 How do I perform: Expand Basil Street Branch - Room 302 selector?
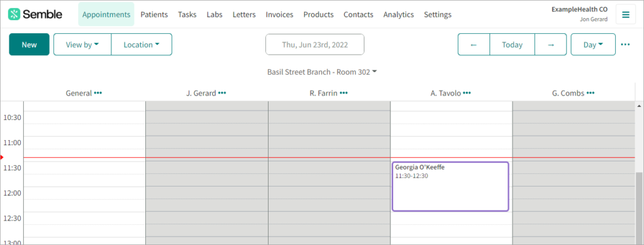point(322,72)
